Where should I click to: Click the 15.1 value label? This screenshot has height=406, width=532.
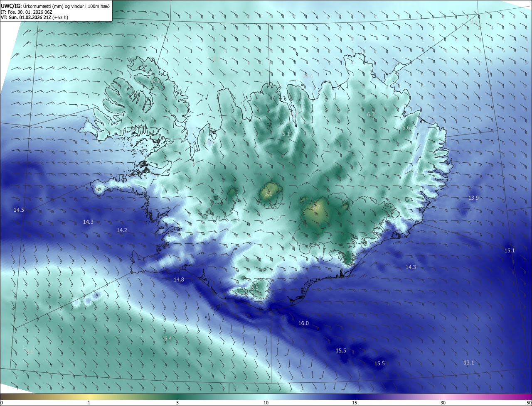[x=510, y=251]
